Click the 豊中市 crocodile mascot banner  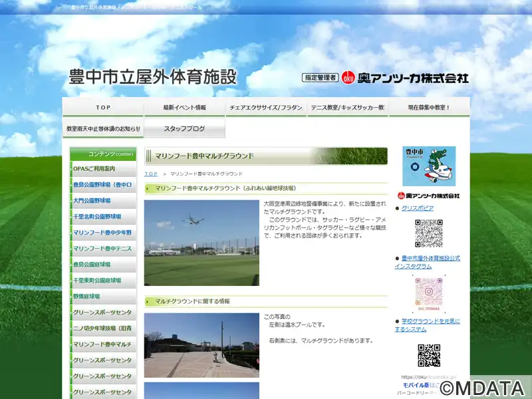[x=429, y=166]
